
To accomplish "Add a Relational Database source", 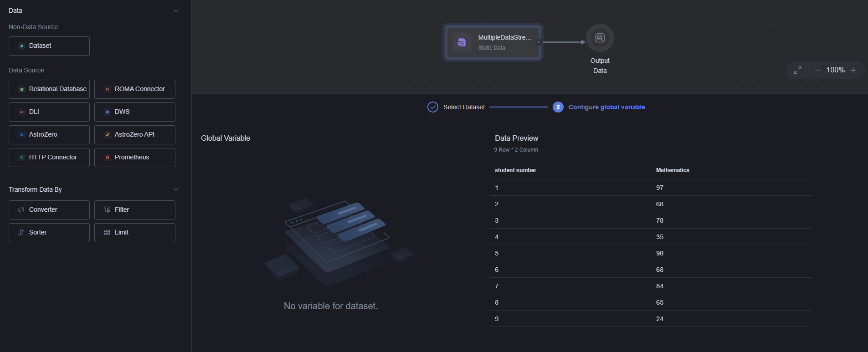I will (49, 89).
